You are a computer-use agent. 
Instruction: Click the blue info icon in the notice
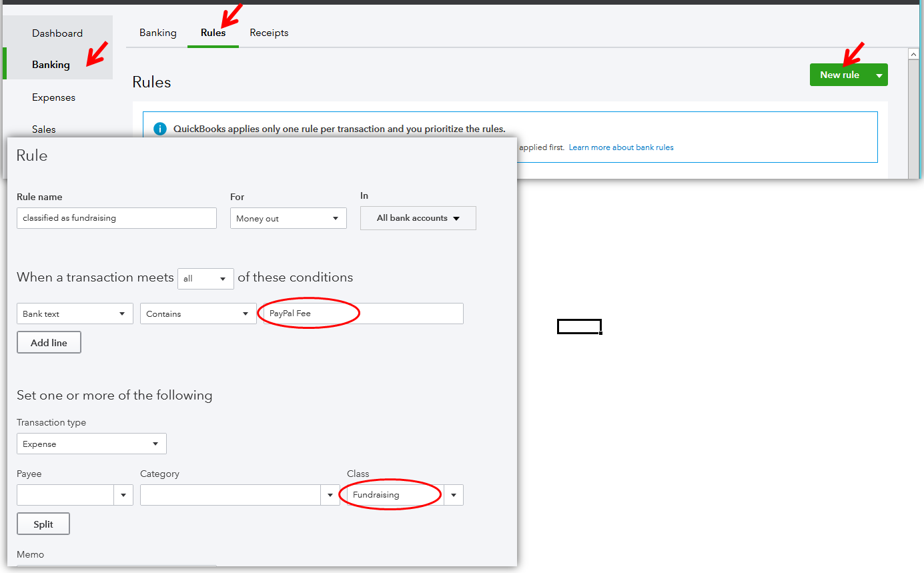[x=160, y=129]
